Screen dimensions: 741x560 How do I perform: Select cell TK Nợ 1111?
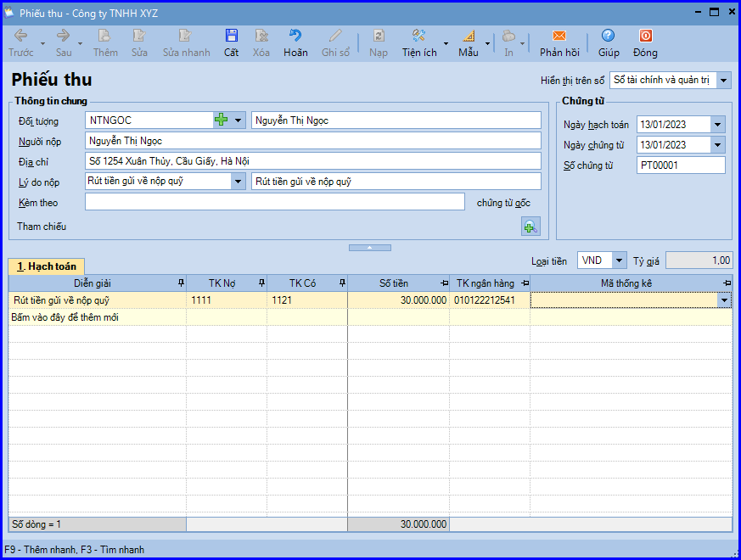[227, 300]
